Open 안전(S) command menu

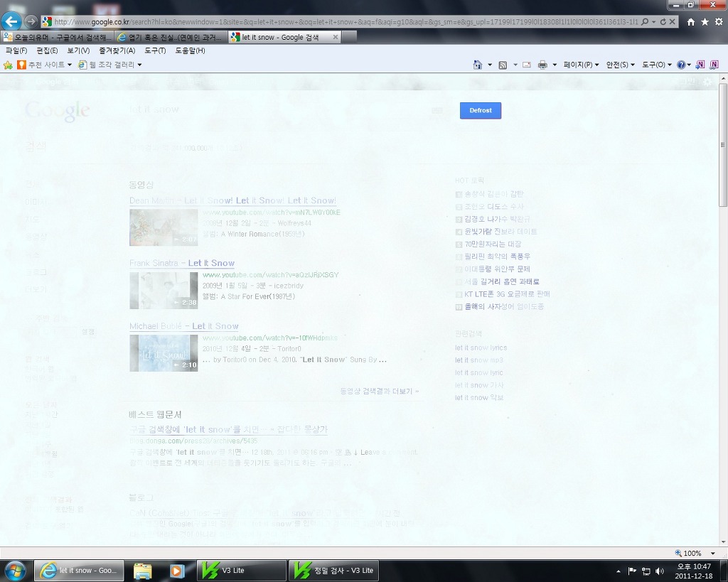coord(621,65)
